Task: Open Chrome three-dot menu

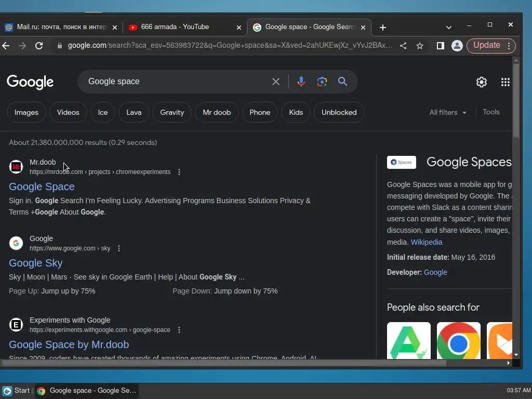Action: pyautogui.click(x=509, y=46)
